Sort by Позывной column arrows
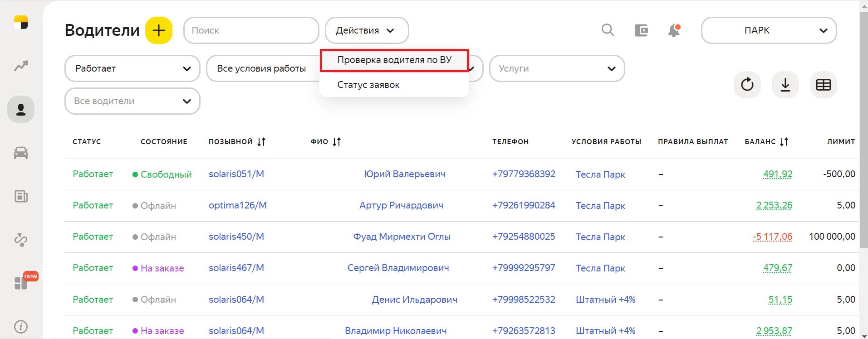 pos(261,142)
